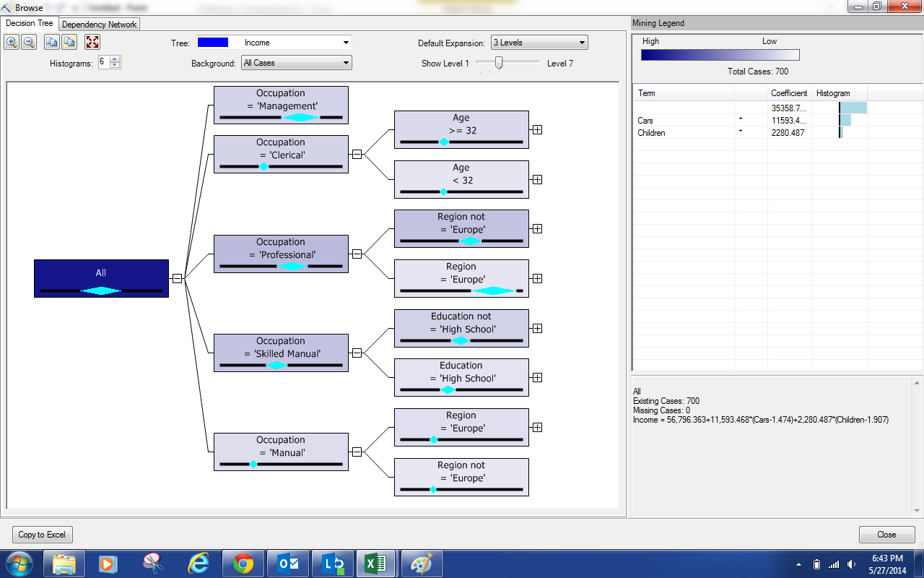The width and height of the screenshot is (924, 578).
Task: Expand Region = 'Europe' under Manual
Action: (537, 427)
